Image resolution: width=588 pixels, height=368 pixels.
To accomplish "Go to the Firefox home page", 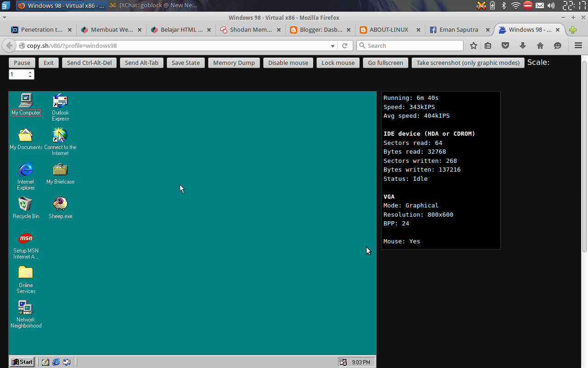I will click(540, 46).
